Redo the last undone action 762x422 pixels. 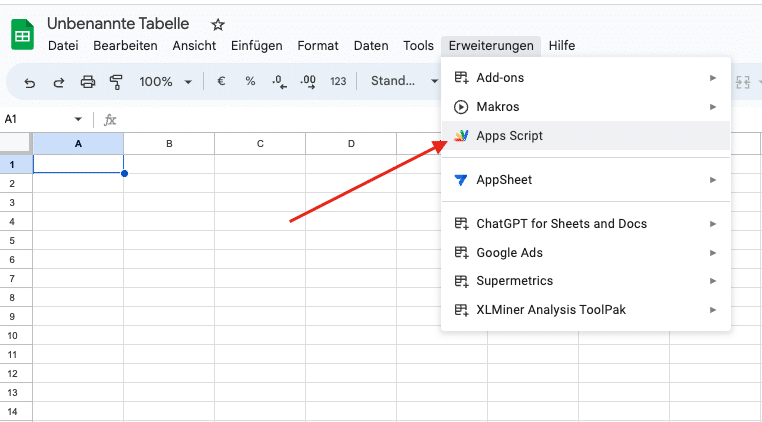(59, 82)
